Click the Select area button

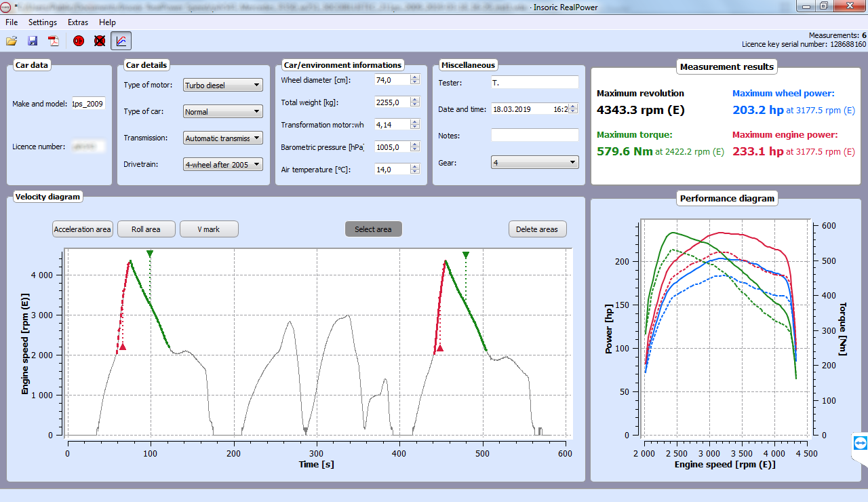coord(374,229)
